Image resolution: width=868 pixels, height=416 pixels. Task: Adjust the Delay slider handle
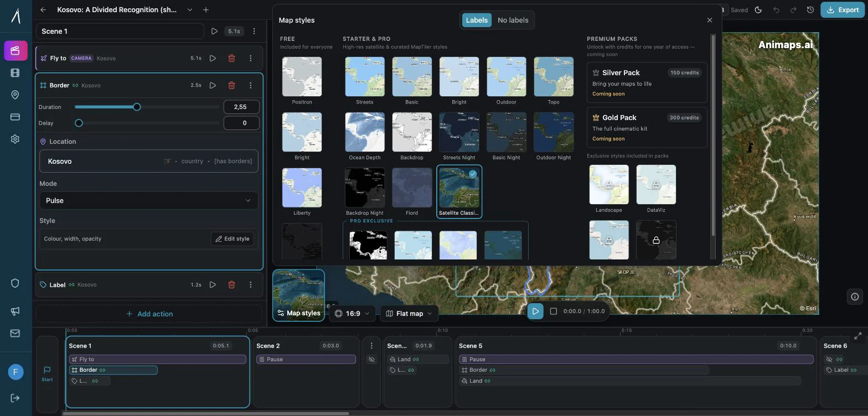(x=79, y=123)
